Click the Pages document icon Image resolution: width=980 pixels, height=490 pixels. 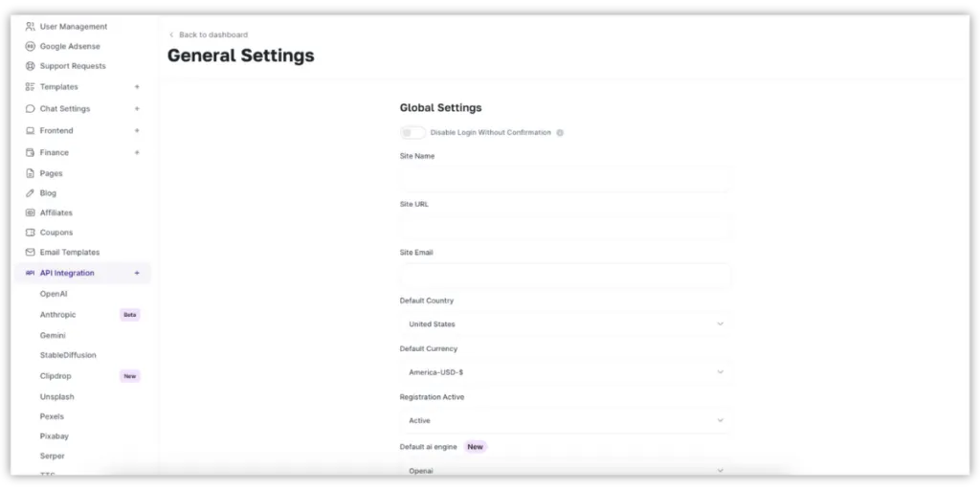(30, 173)
